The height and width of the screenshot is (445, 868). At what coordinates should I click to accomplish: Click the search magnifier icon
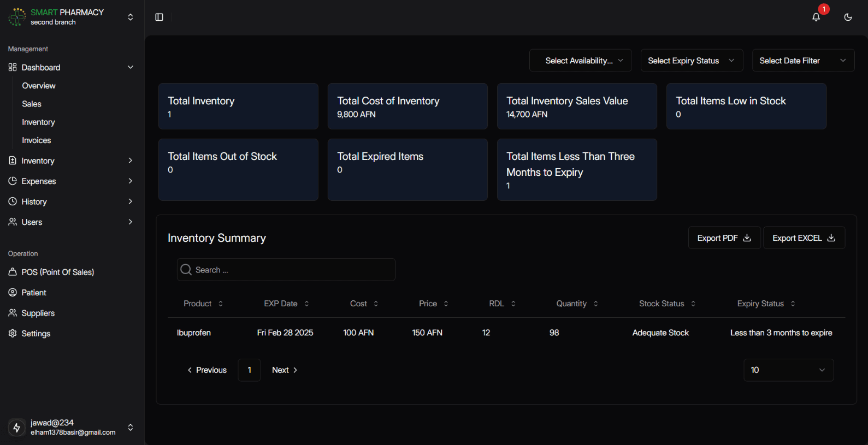pos(186,270)
